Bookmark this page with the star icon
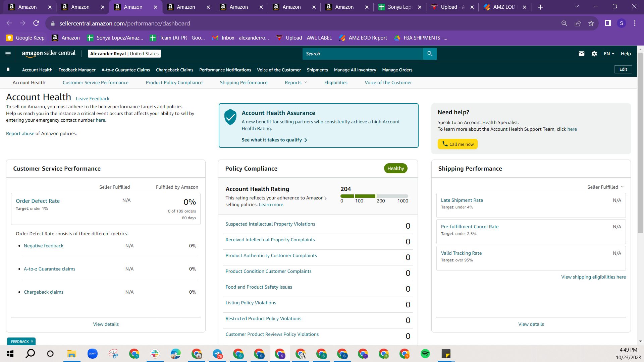The width and height of the screenshot is (644, 362). (591, 23)
